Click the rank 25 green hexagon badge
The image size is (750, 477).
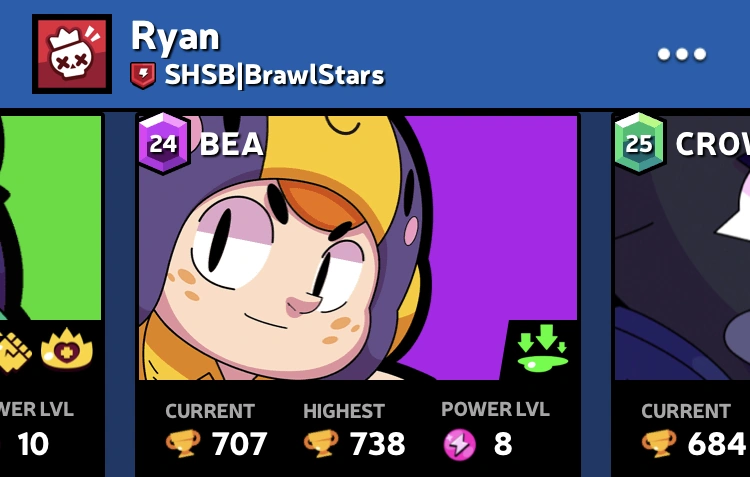click(639, 143)
